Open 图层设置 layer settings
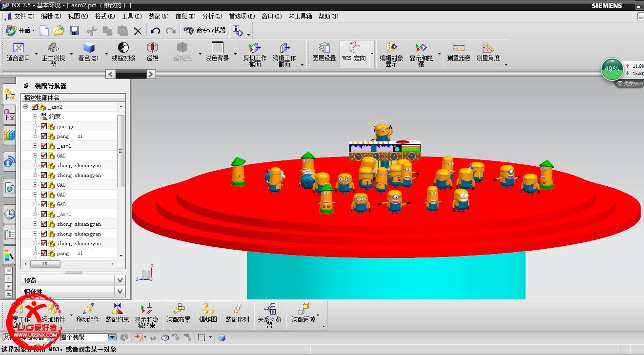The width and height of the screenshot is (644, 355). click(324, 53)
